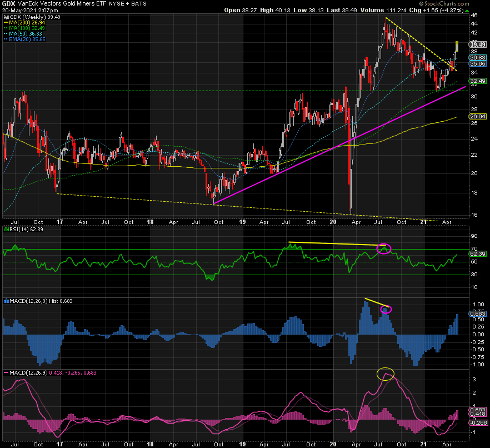Click the yellow 26.94 tag on the right axis

pos(478,117)
